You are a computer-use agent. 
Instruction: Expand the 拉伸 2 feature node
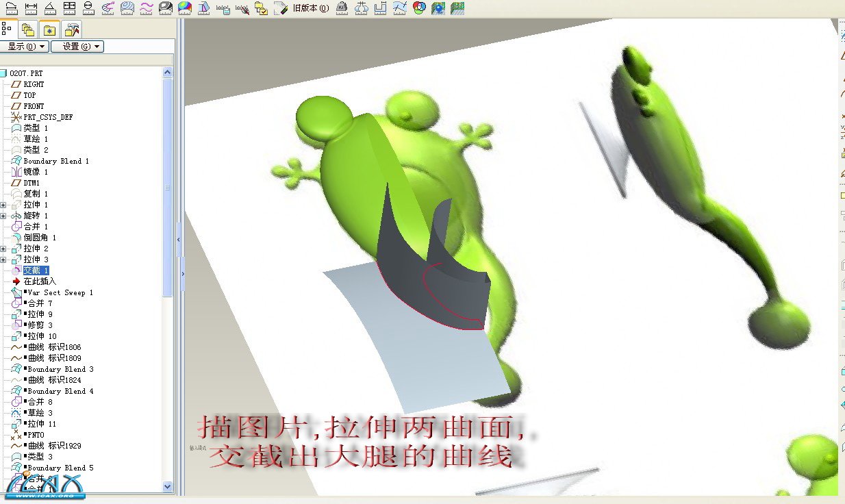[4, 249]
